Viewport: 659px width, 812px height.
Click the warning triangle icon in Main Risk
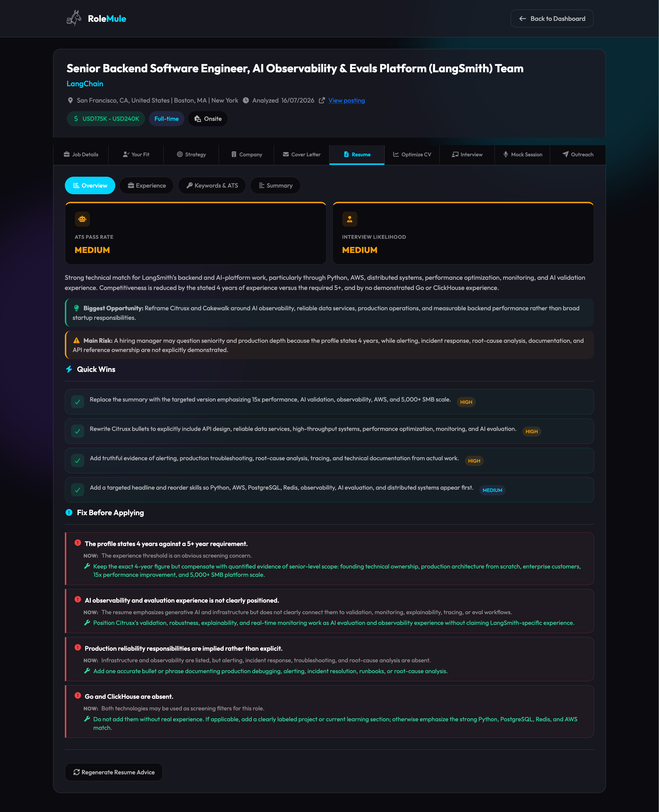tap(76, 341)
